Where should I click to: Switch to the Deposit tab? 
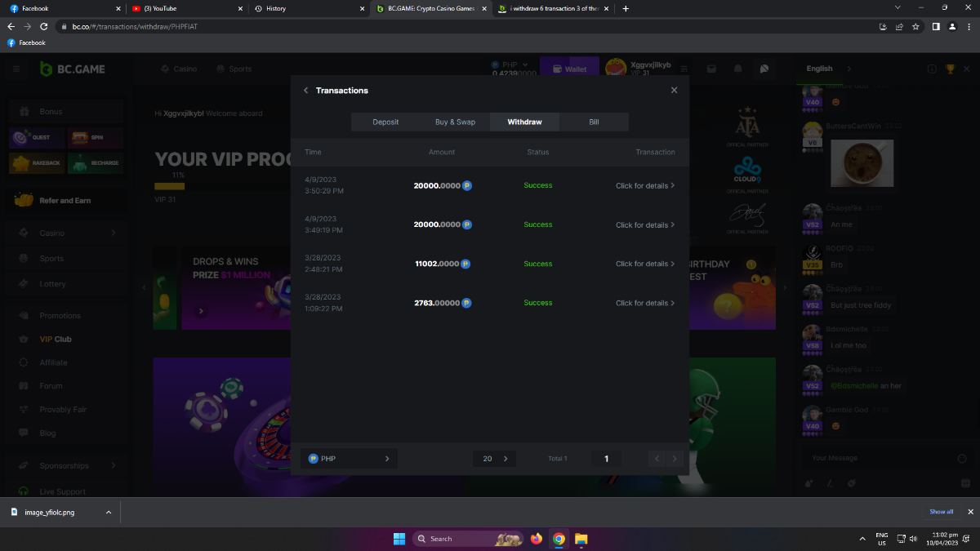tap(385, 122)
